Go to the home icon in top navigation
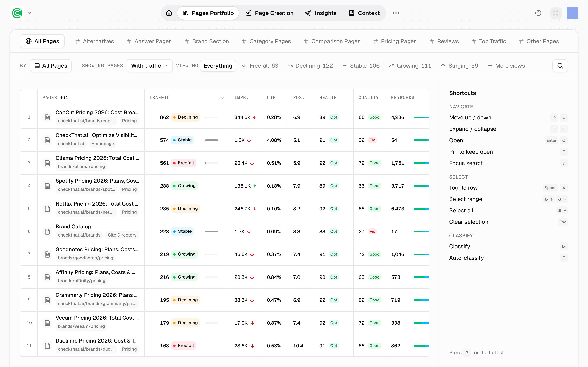 169,13
